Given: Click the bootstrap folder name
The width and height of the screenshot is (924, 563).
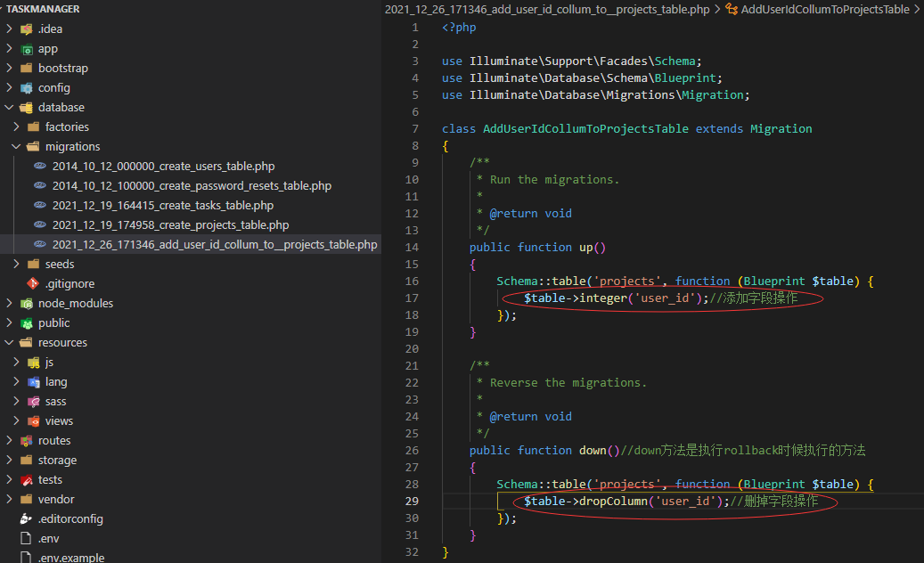Looking at the screenshot, I should [63, 69].
